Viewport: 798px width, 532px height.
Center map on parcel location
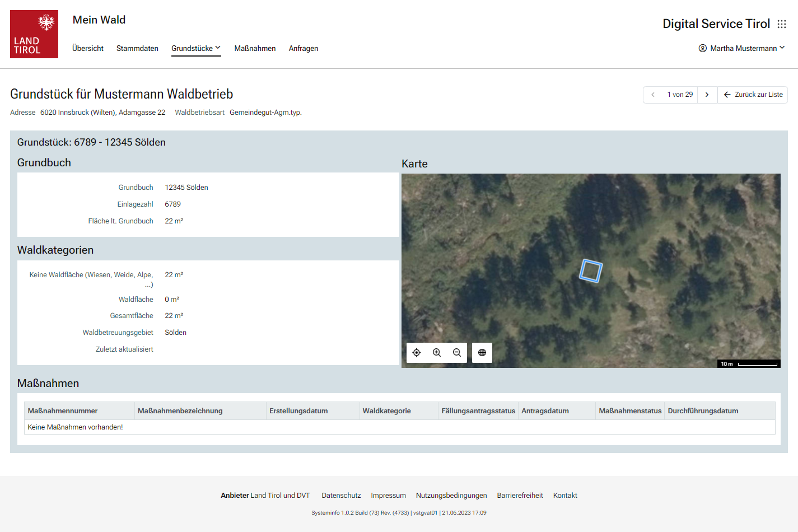(417, 353)
